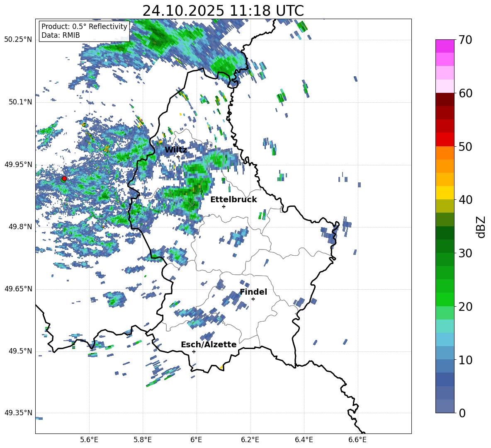Click the 5.8°E longitude label
This screenshot has height=448, width=491.
[143, 440]
